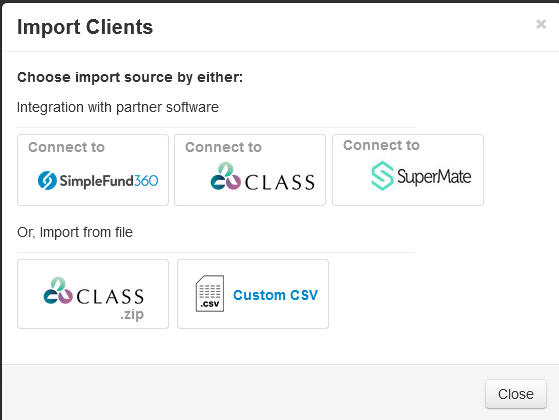This screenshot has height=420, width=559.
Task: Click the Close button in the footer
Action: [516, 394]
